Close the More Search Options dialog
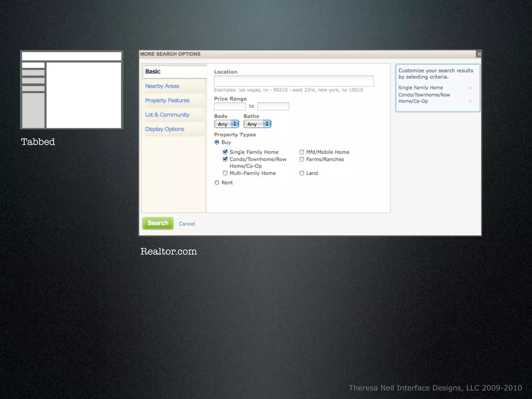The width and height of the screenshot is (532, 399). click(x=479, y=54)
